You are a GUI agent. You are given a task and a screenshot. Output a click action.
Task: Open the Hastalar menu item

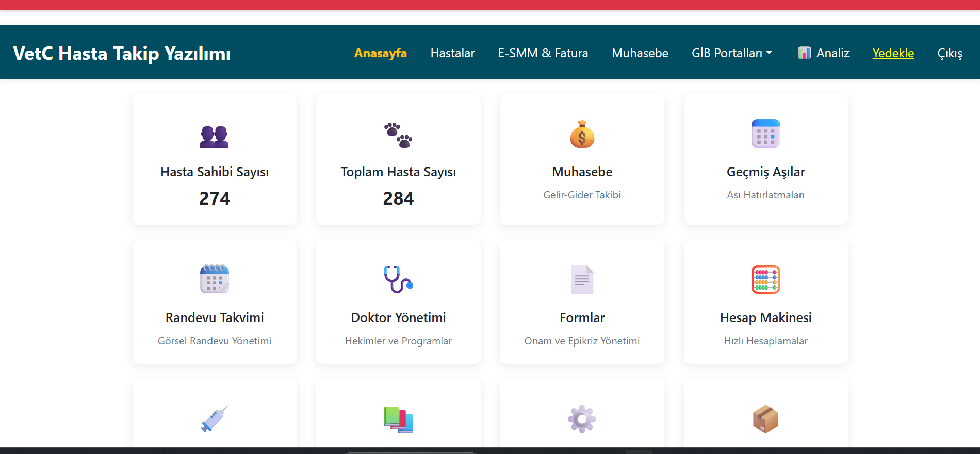tap(452, 53)
